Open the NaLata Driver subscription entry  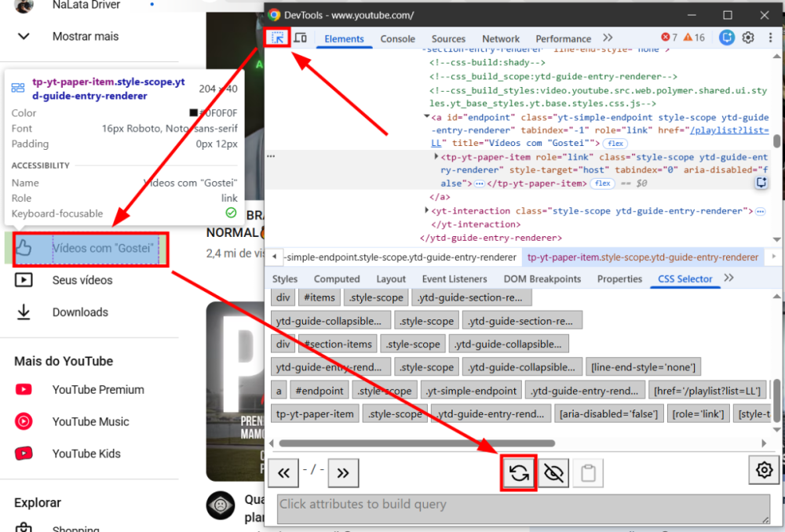(86, 5)
